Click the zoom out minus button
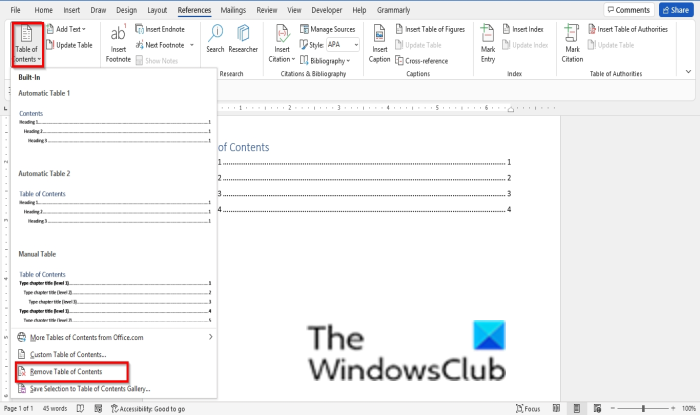Image resolution: width=700 pixels, height=415 pixels. pos(612,408)
